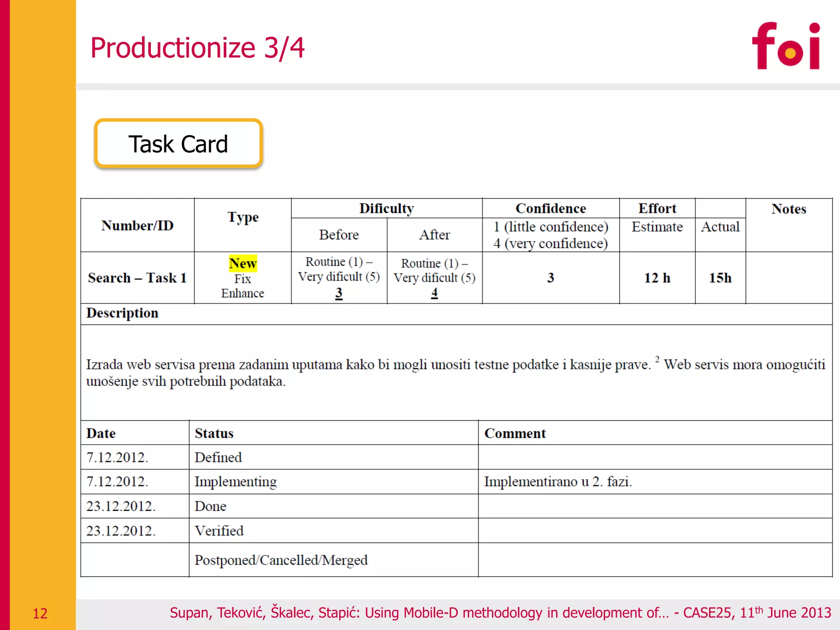Screen dimensions: 840x630
Task: Click the 'Estimate' subheader
Action: (657, 226)
